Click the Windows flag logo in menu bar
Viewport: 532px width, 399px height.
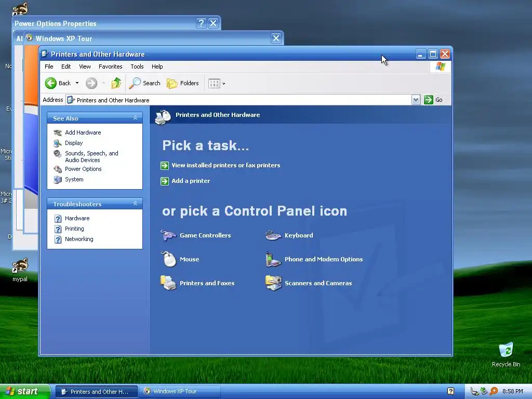pyautogui.click(x=441, y=66)
